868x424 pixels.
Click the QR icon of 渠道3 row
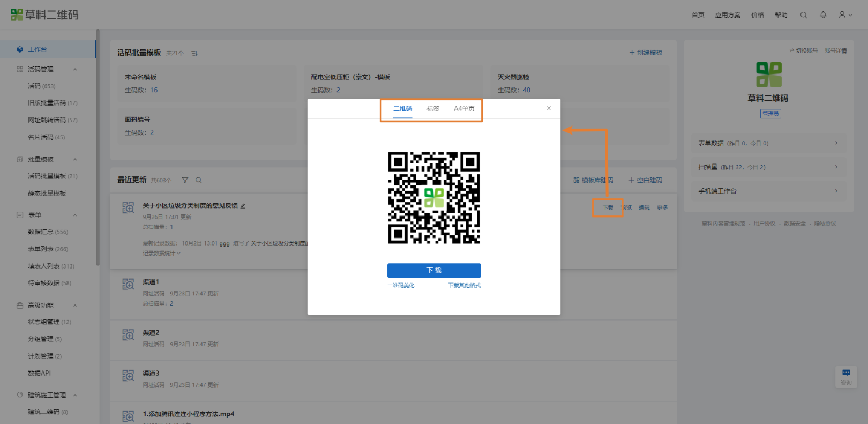click(128, 376)
